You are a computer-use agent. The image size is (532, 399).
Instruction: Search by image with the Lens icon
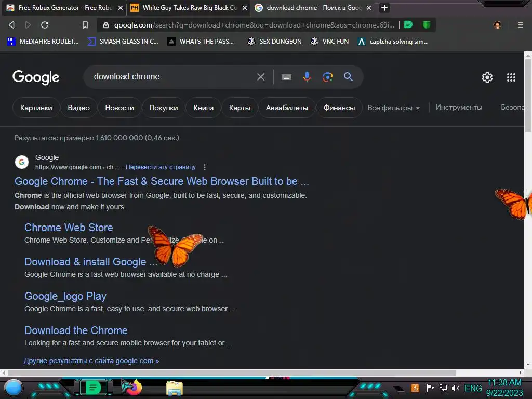click(x=328, y=77)
